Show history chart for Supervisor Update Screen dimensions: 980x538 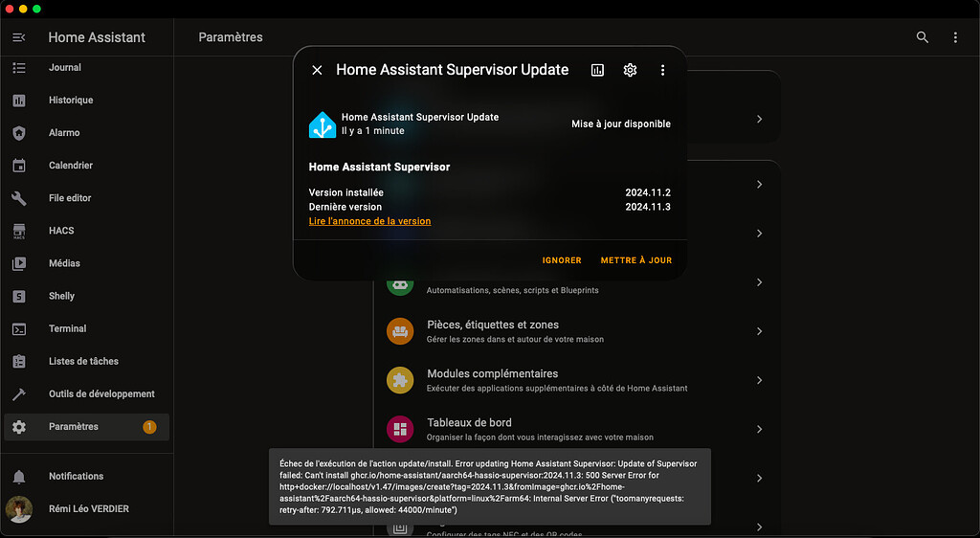(x=597, y=70)
